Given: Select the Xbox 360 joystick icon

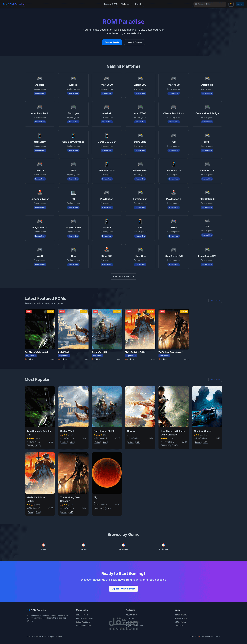Looking at the screenshot, I should click(107, 250).
